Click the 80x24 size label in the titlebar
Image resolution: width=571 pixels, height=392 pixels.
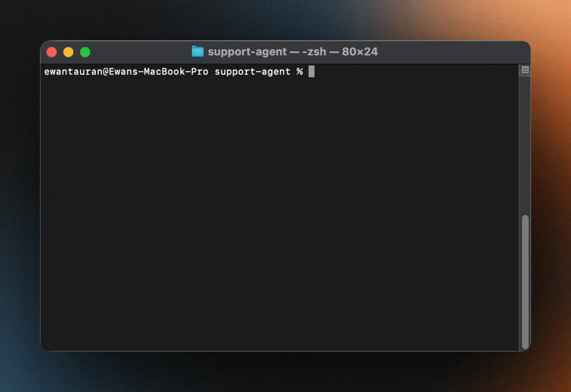(x=359, y=52)
